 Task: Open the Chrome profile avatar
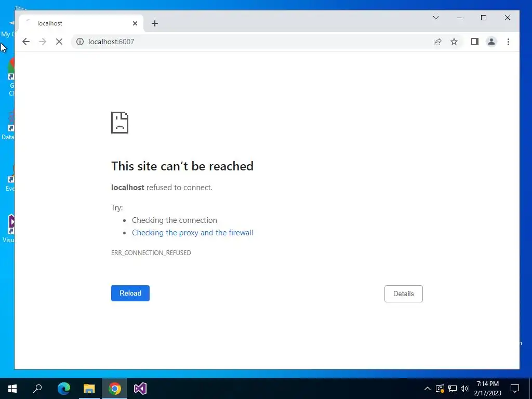(x=491, y=42)
